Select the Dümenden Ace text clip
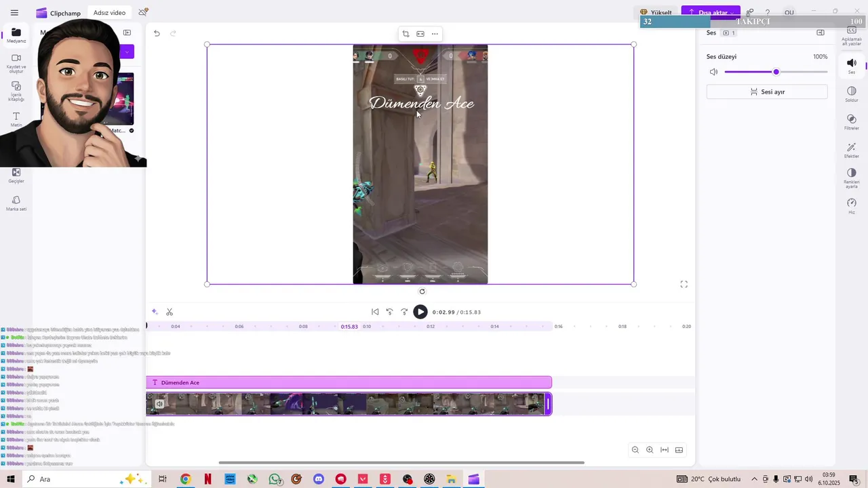This screenshot has height=488, width=868. point(349,382)
